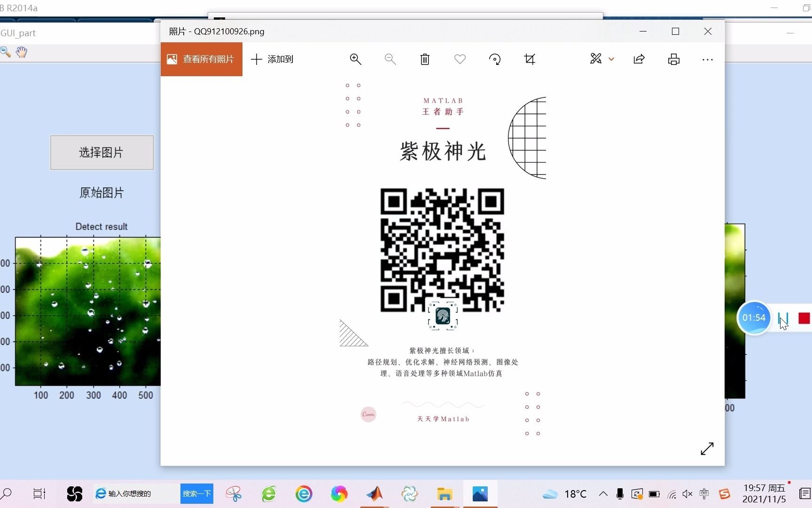Viewport: 812px width, 508px height.
Task: Open the notification center icon
Action: click(804, 494)
